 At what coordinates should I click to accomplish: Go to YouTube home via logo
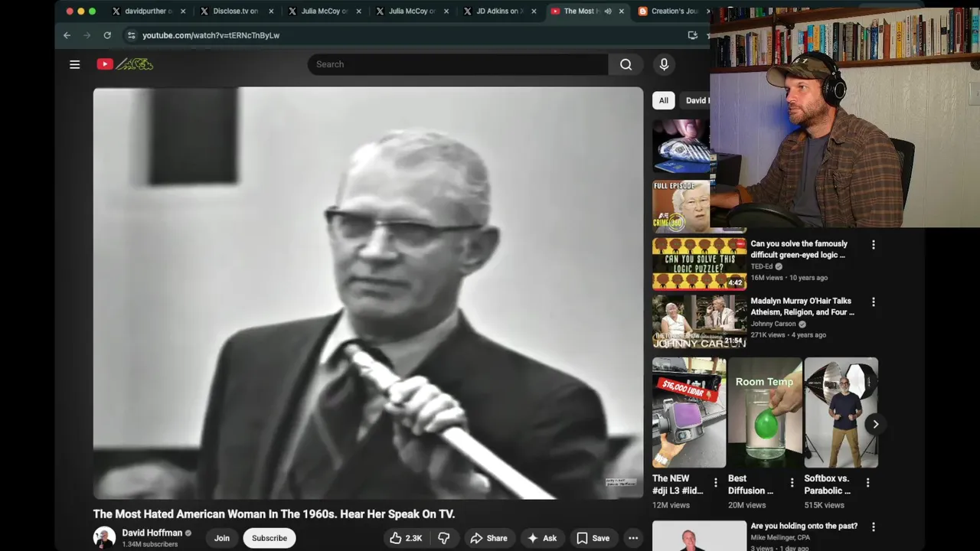pos(125,64)
